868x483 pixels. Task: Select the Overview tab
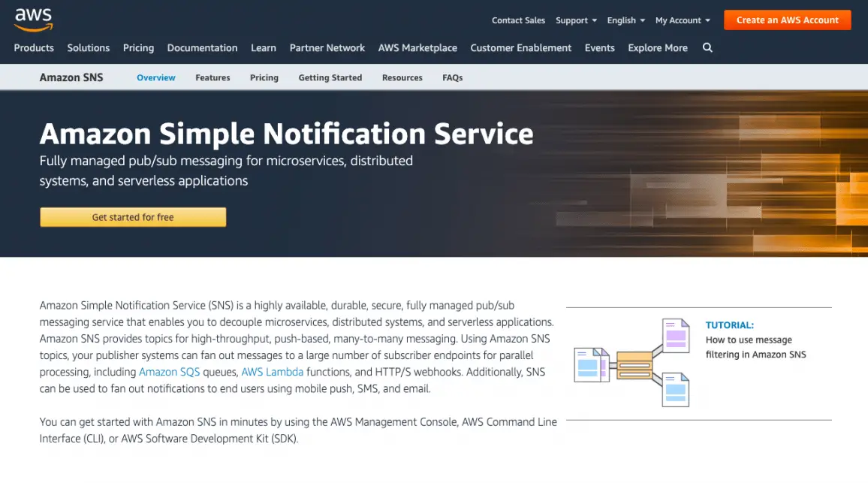tap(156, 77)
